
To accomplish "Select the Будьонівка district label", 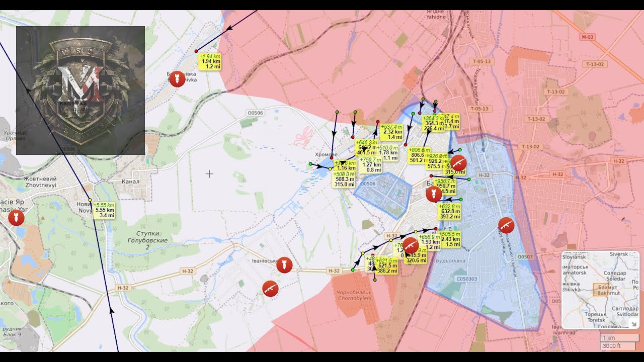I will 450,261.
